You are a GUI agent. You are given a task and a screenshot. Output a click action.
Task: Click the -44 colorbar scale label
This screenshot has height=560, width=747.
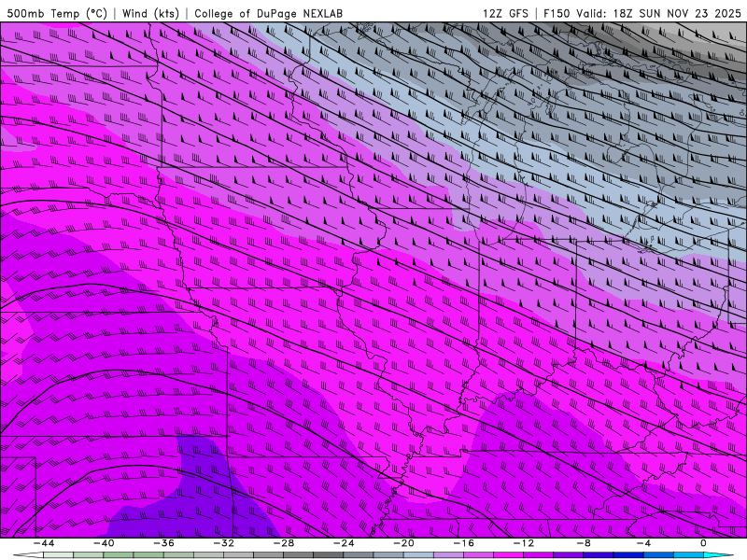(44, 543)
